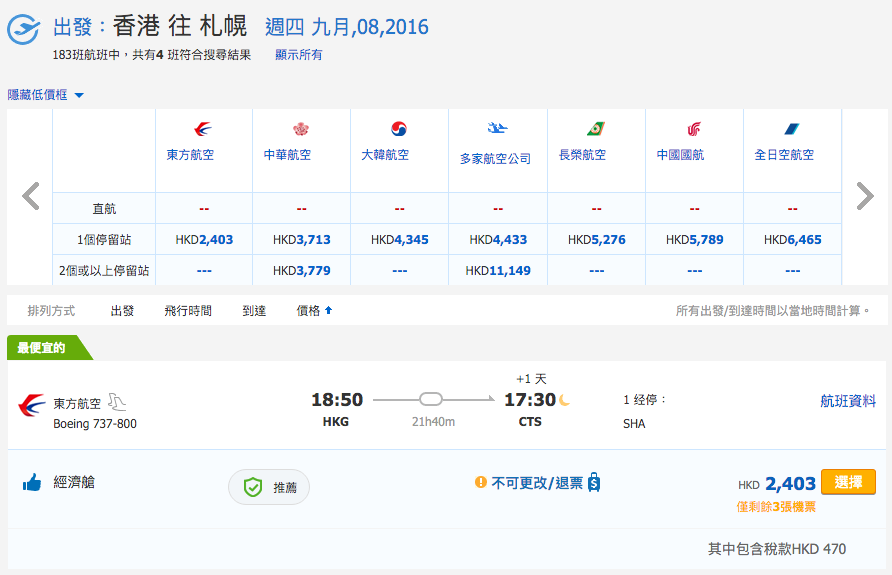Open 航班資料 flight details link

click(848, 401)
